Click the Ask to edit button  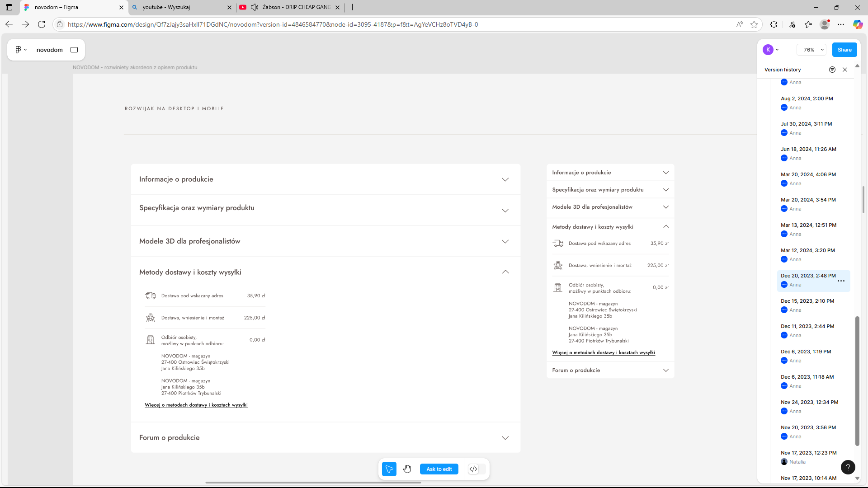pos(439,469)
